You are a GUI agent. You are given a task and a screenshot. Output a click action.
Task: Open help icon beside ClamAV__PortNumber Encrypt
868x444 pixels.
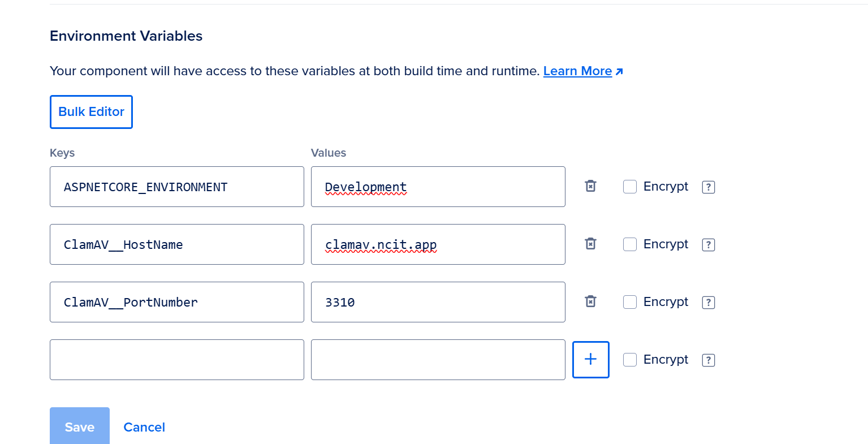pos(708,303)
